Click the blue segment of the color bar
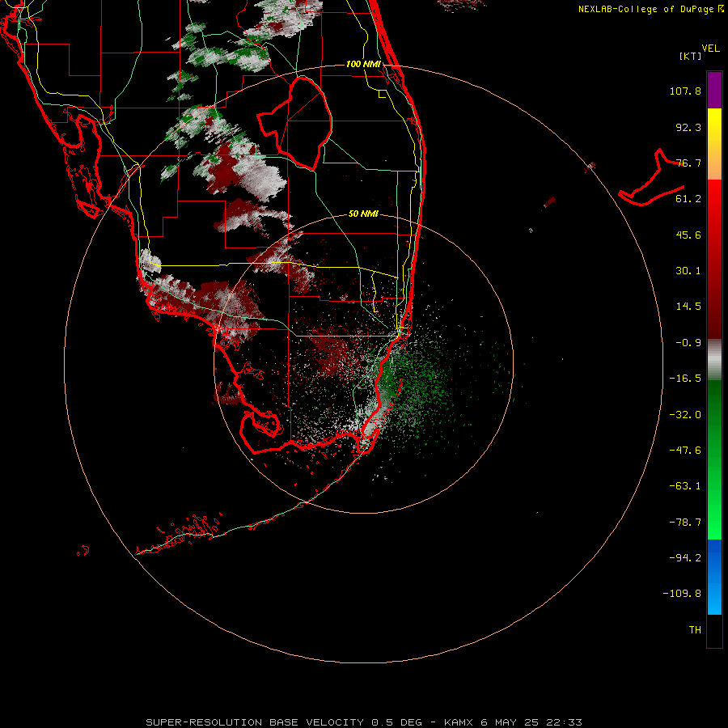The image size is (728, 728). click(714, 577)
